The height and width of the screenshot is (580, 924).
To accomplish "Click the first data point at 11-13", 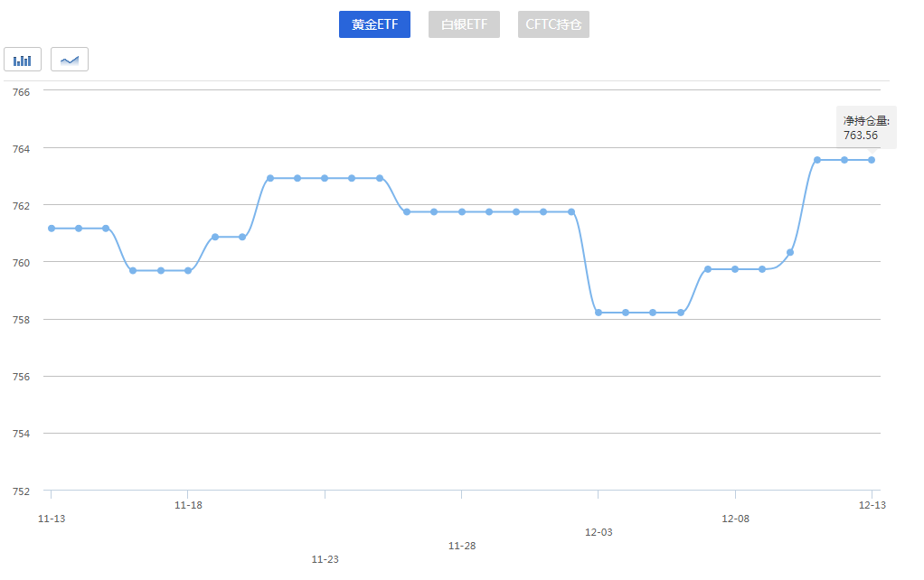I will coord(52,229).
